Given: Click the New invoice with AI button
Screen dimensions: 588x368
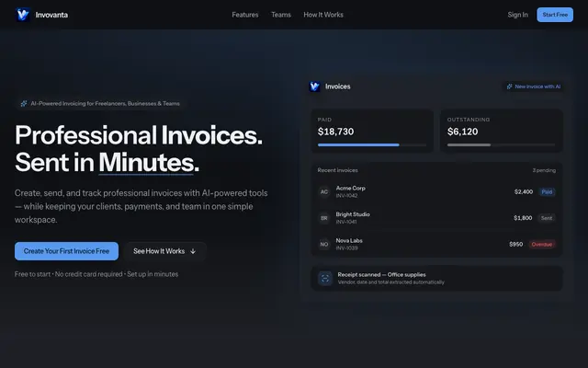Looking at the screenshot, I should click(533, 86).
